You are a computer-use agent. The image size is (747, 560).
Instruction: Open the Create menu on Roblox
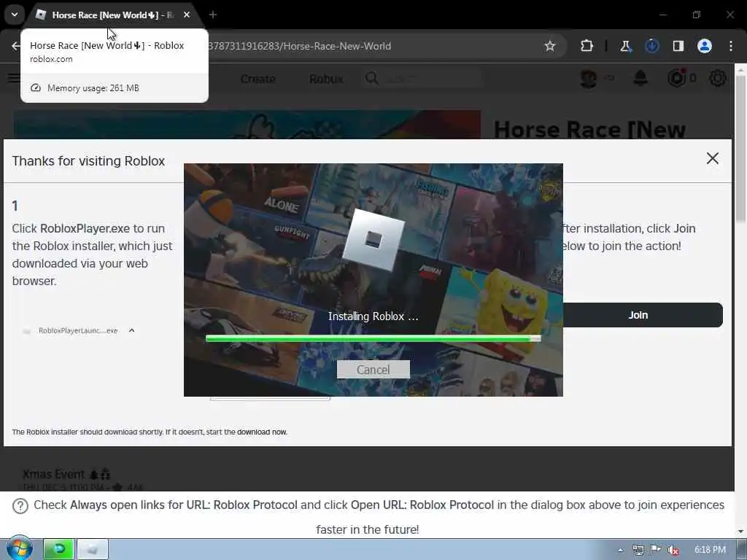coord(258,79)
